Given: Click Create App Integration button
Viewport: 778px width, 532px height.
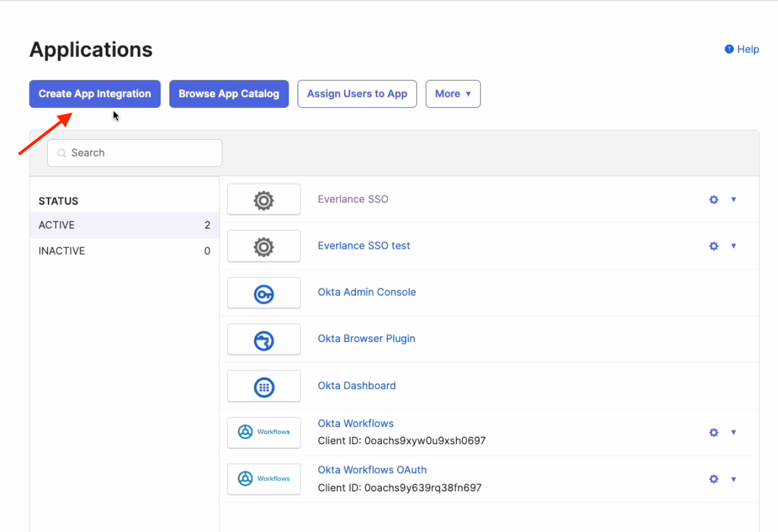Looking at the screenshot, I should click(x=95, y=94).
